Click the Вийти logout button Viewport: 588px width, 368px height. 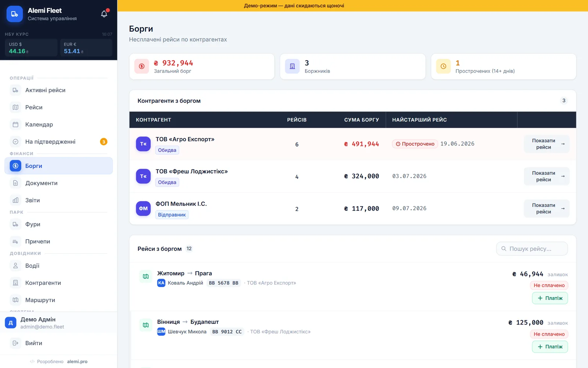point(58,343)
